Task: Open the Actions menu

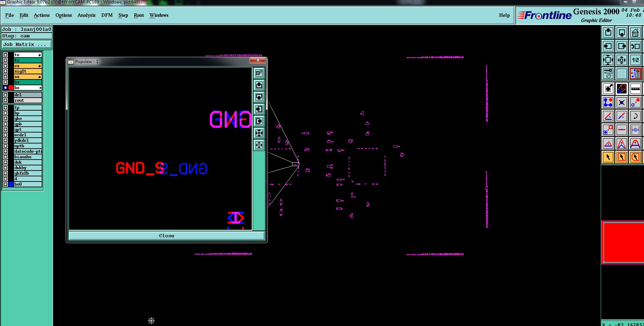Action: (42, 15)
